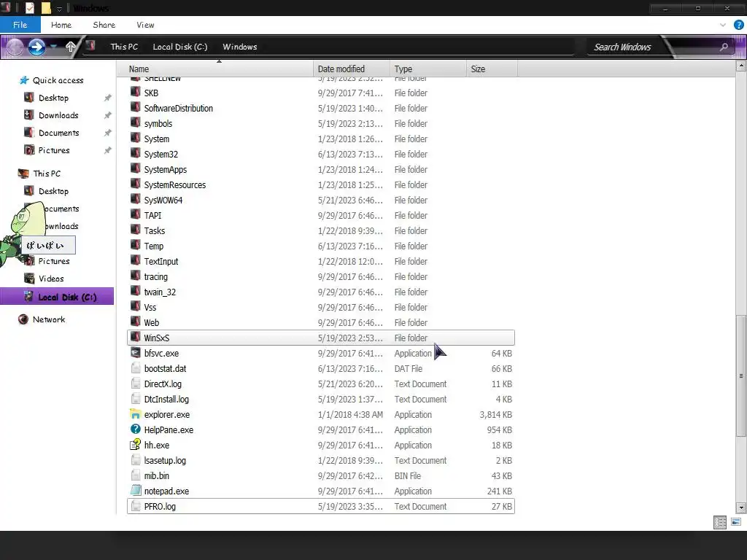Screen dimensions: 747x560
Task: Select the bootstat.dat file icon
Action: (x=135, y=368)
